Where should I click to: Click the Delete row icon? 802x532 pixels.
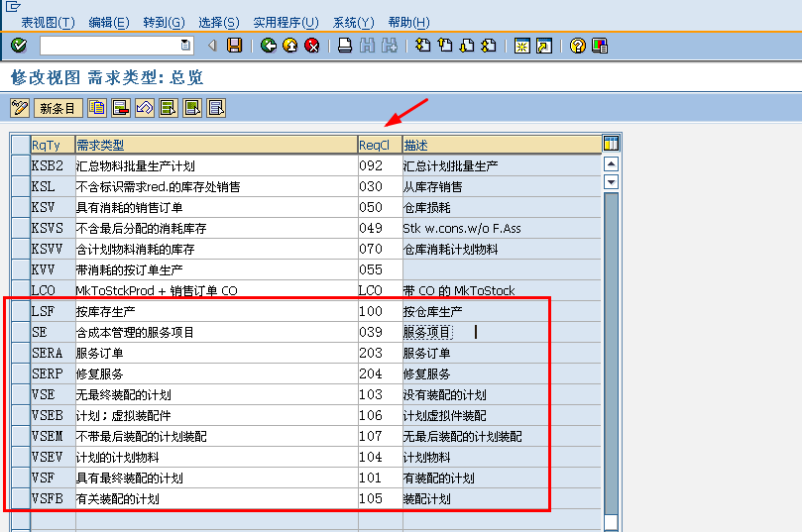click(x=121, y=108)
